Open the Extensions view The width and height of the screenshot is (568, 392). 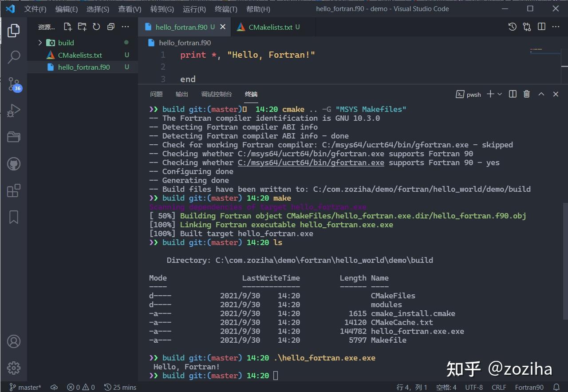(14, 190)
